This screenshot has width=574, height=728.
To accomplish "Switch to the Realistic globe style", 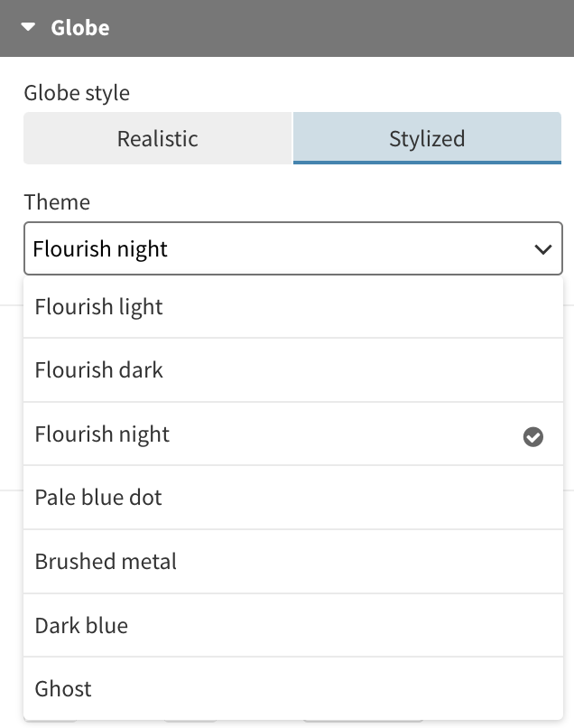I will [157, 138].
